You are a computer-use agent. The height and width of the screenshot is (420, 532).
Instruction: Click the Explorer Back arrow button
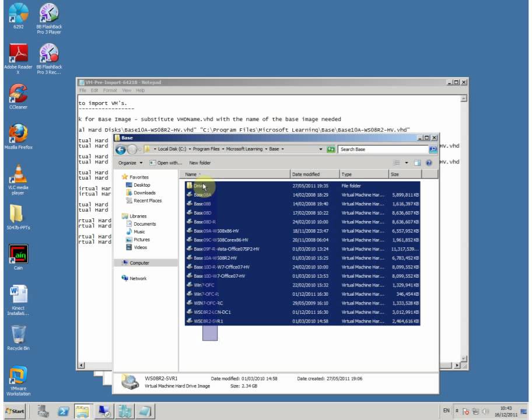[121, 149]
